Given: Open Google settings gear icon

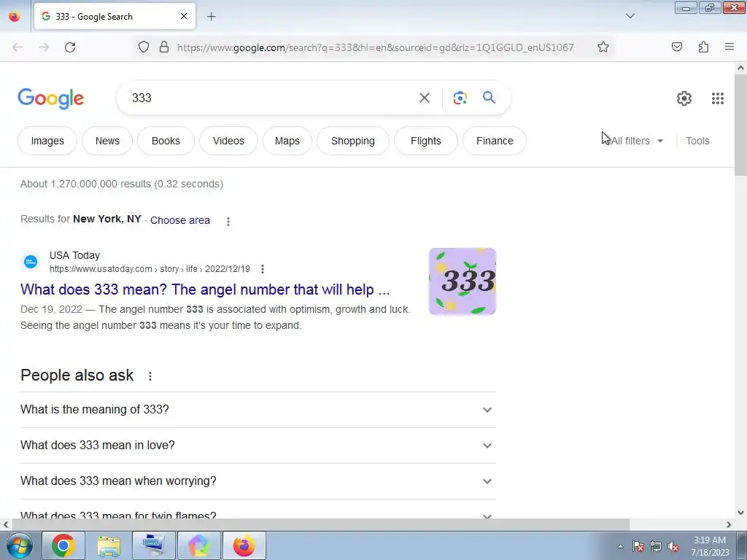Looking at the screenshot, I should point(684,98).
